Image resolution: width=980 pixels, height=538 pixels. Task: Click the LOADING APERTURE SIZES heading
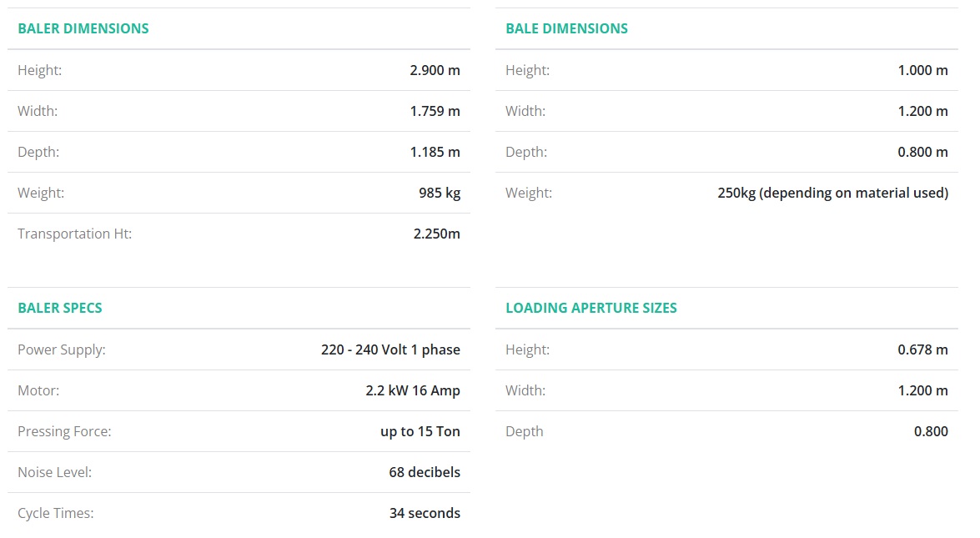(591, 308)
